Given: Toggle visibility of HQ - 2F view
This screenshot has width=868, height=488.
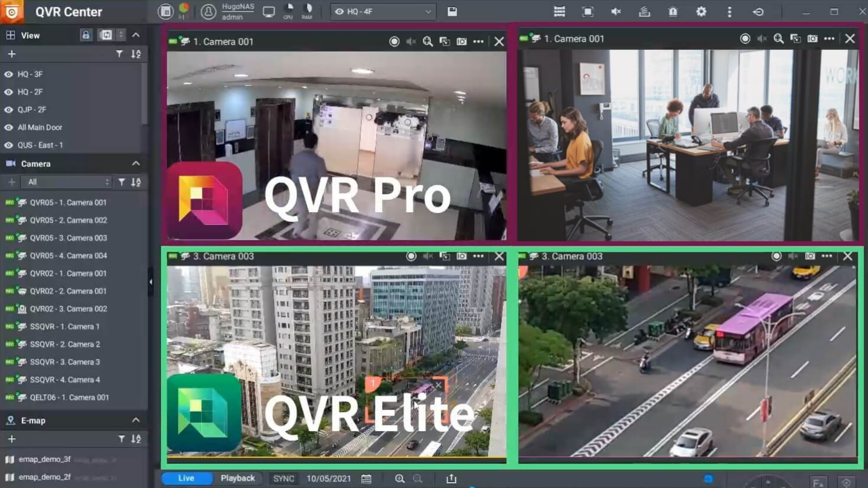Looking at the screenshot, I should 9,92.
